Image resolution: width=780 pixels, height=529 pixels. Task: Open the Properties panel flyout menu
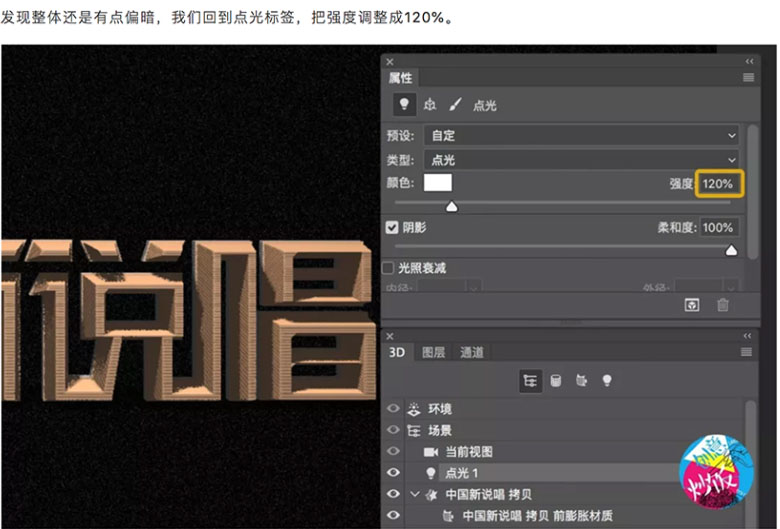pos(748,78)
